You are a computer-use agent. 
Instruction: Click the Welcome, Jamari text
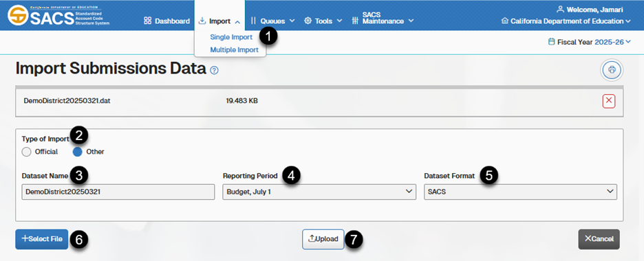[x=594, y=10]
